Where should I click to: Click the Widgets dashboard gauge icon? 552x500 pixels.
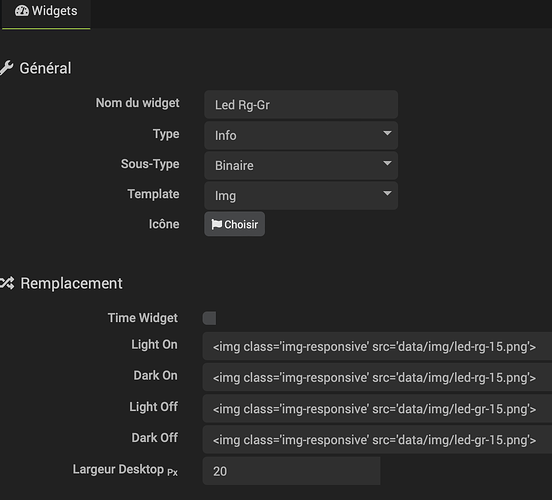21,11
